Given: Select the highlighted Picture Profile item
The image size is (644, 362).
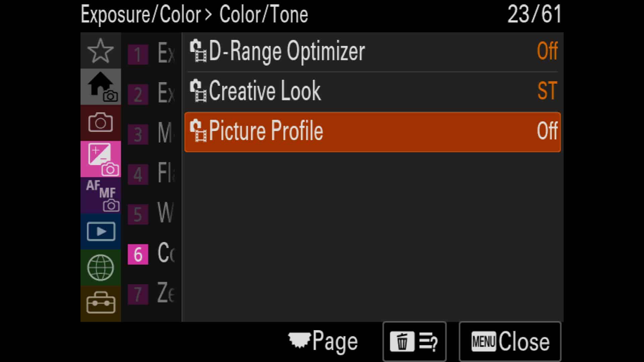Looking at the screenshot, I should pyautogui.click(x=372, y=132).
